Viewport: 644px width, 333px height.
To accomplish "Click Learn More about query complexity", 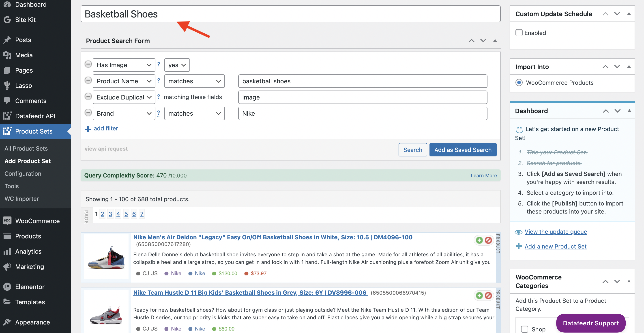I will pyautogui.click(x=484, y=175).
